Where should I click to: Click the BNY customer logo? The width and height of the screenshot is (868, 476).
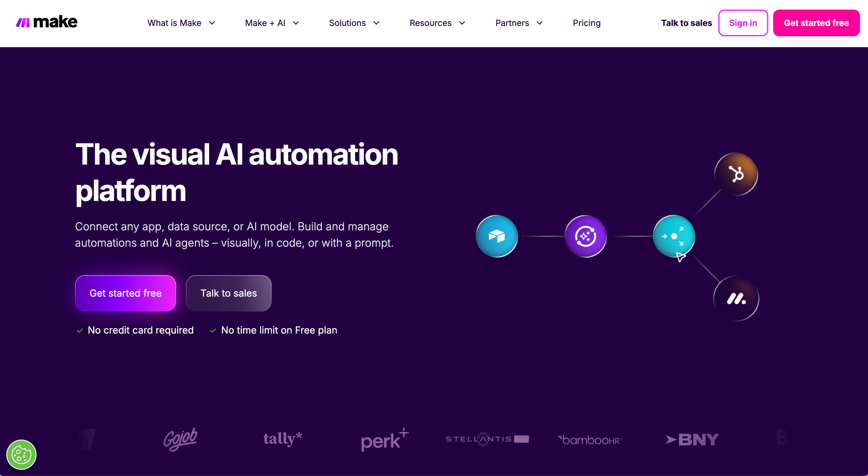point(692,440)
